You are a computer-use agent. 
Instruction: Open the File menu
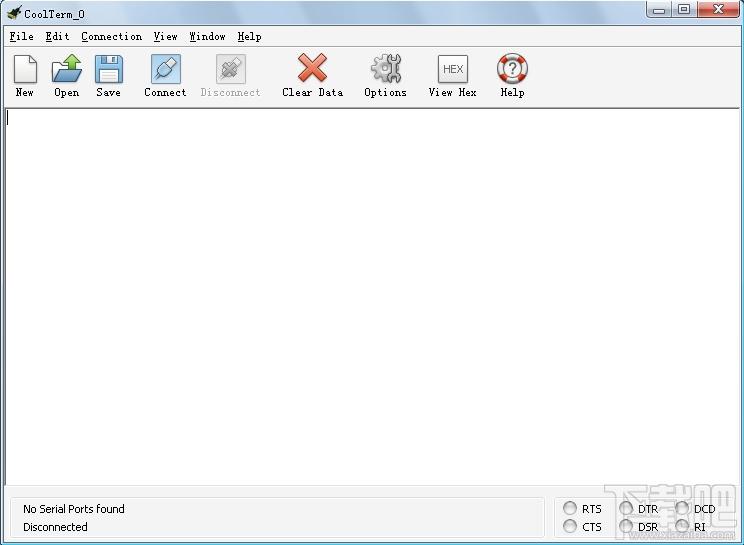(x=21, y=37)
